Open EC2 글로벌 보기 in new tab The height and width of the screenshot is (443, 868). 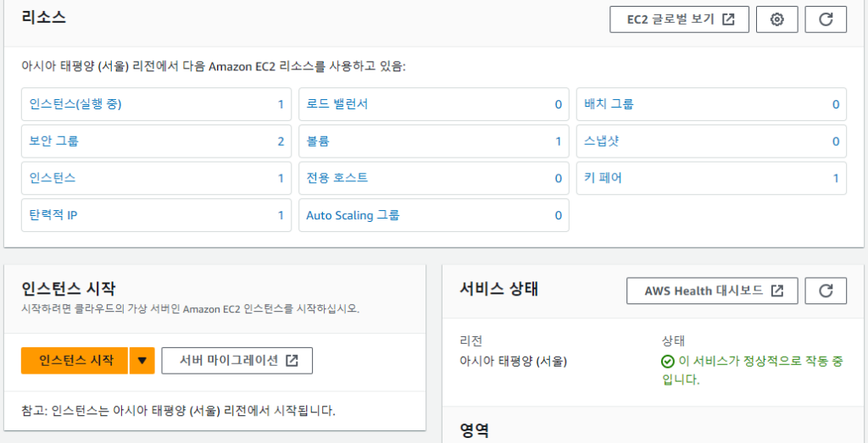679,19
